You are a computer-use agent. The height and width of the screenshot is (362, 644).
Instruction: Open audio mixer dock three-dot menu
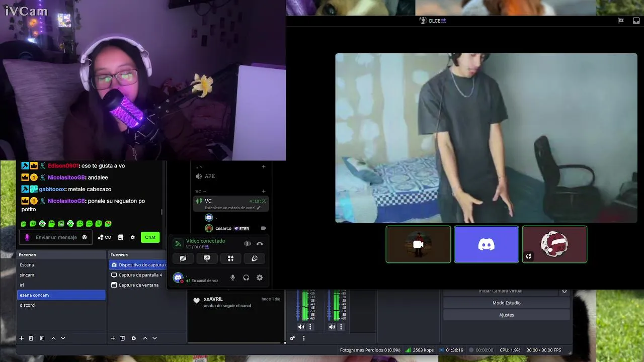(303, 338)
